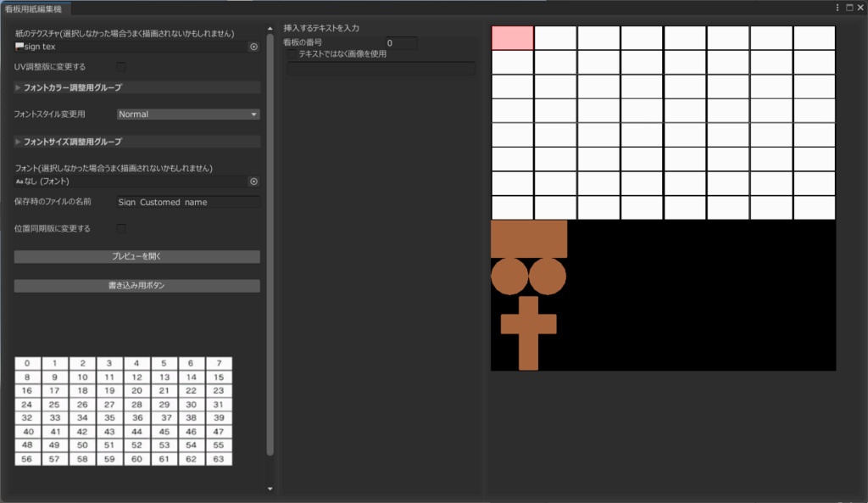Viewport: 868px width, 503px height.
Task: Click the 書き込み用ボタン button
Action: [x=136, y=285]
